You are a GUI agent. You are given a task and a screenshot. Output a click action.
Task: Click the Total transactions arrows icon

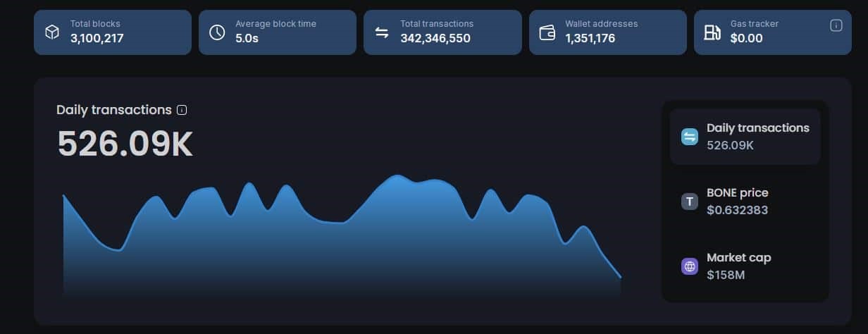tap(382, 32)
